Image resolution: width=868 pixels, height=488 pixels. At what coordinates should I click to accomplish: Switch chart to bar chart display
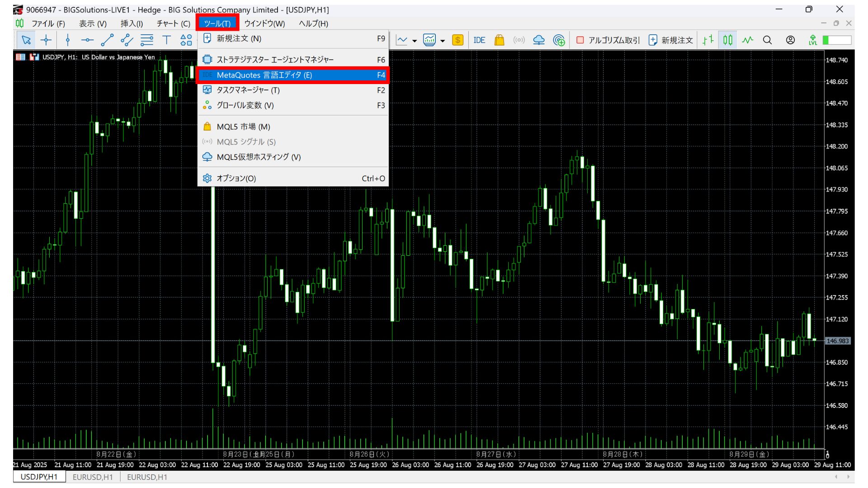(708, 40)
